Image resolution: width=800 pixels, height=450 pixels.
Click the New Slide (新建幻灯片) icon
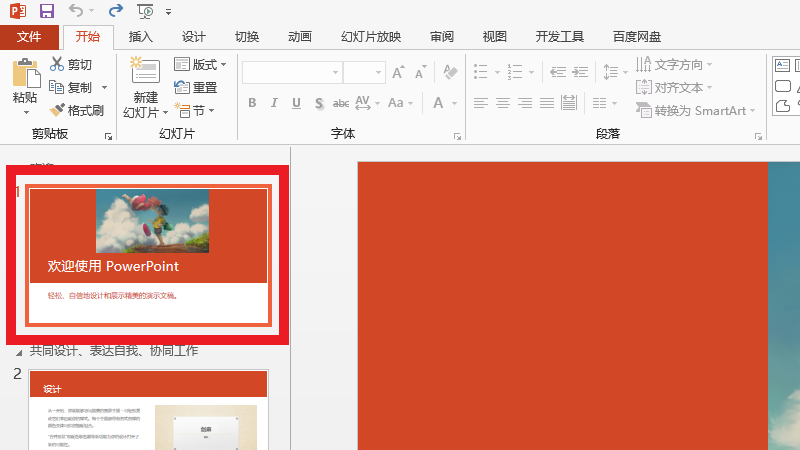coord(145,72)
